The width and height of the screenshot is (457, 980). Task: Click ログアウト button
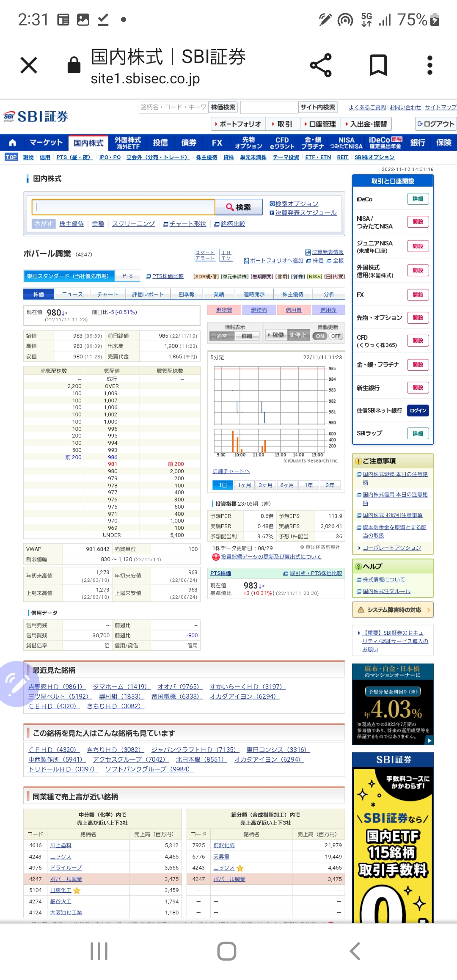point(436,124)
